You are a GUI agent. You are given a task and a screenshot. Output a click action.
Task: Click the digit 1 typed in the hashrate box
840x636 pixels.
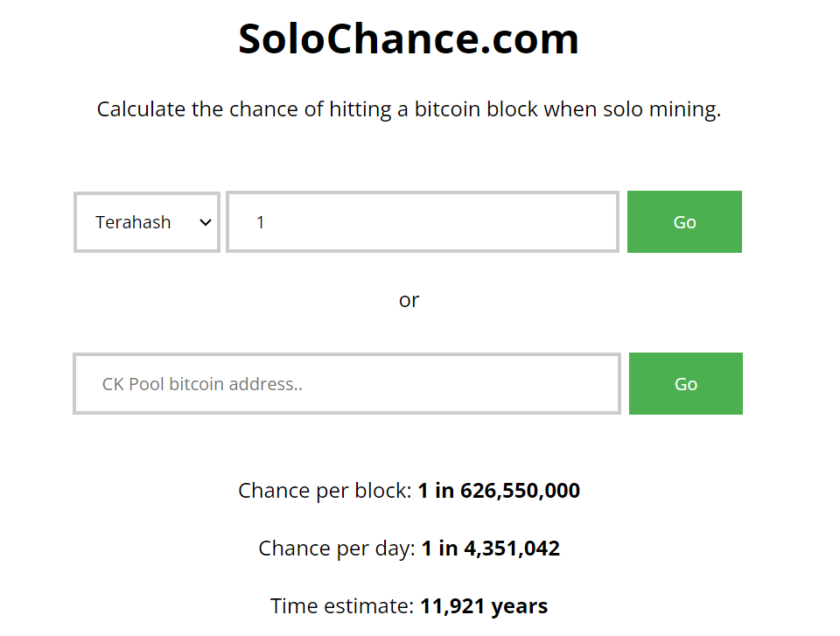(261, 222)
